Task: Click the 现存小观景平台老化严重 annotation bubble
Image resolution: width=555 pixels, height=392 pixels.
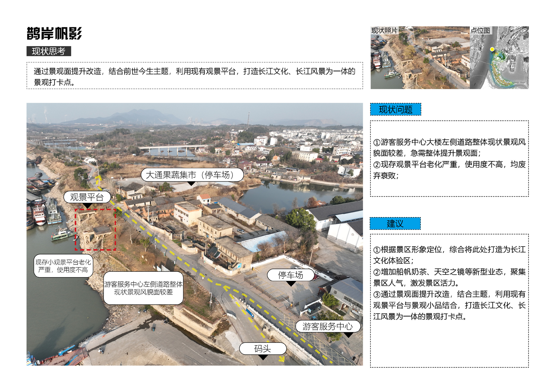Action: [x=63, y=266]
